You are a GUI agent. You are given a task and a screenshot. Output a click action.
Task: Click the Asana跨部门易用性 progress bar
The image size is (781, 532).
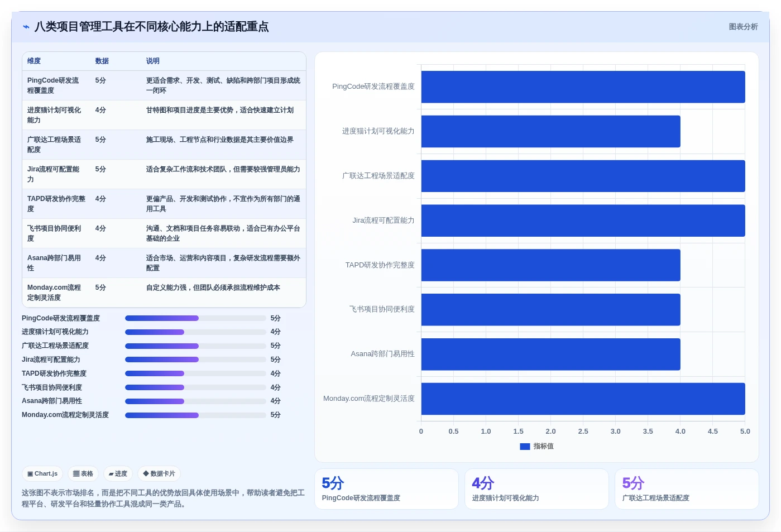point(195,401)
